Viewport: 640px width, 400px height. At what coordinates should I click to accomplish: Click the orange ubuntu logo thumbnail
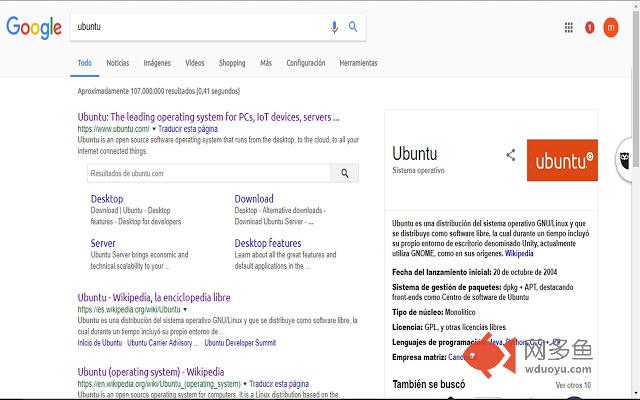pos(562,160)
